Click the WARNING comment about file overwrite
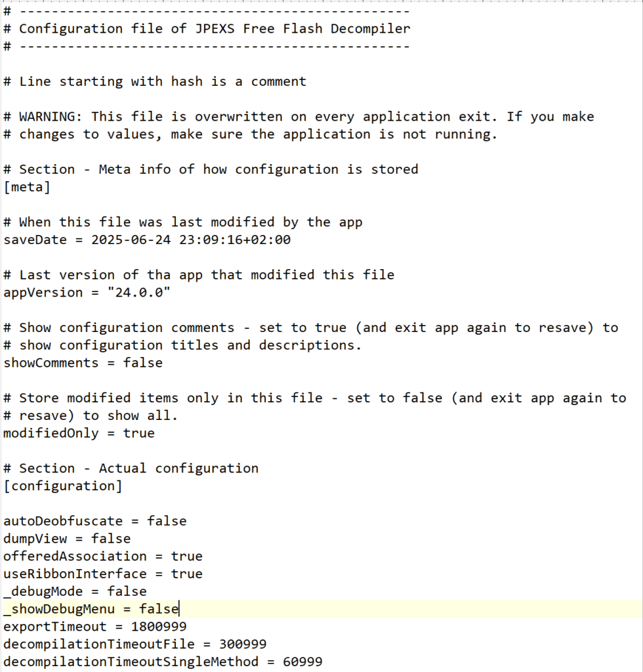Viewport: 643px width, 672px height. tap(299, 125)
